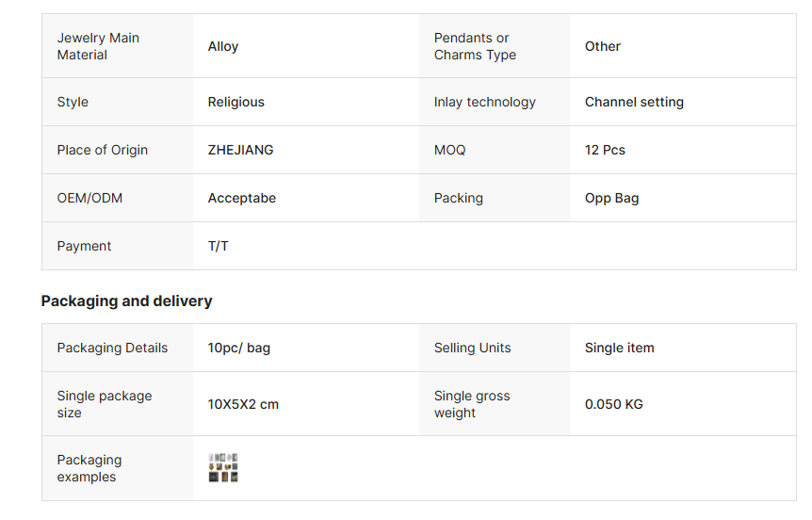Select the 'Pendants or Charms Type' label
This screenshot has height=520, width=812.
475,46
